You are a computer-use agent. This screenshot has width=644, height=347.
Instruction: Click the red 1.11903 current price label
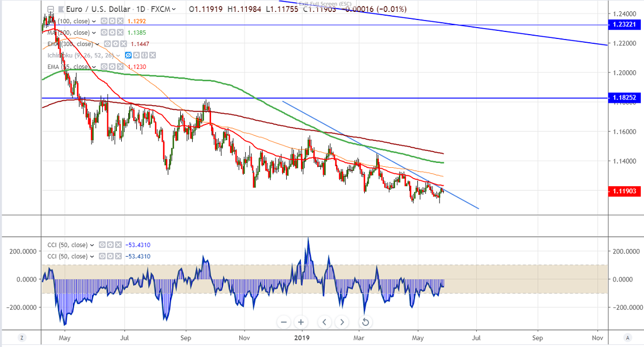point(624,191)
